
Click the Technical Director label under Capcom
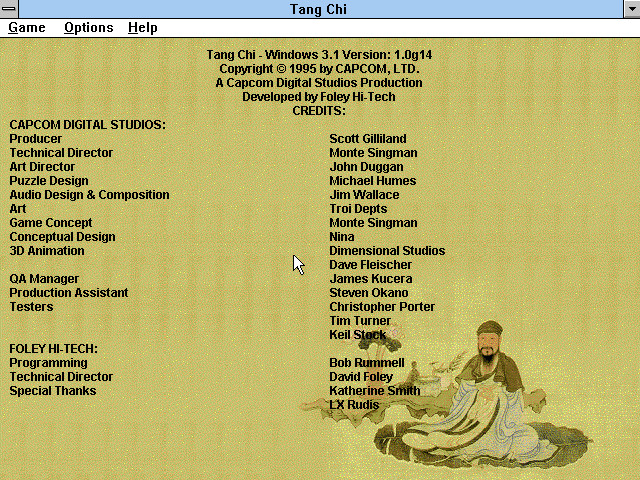pos(61,153)
